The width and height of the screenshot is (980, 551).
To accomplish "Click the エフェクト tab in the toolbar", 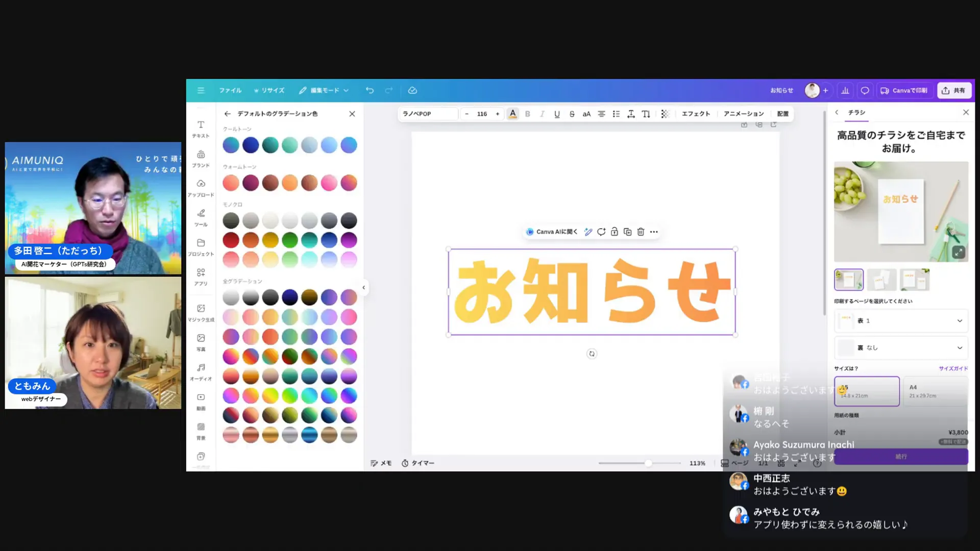I will click(696, 113).
